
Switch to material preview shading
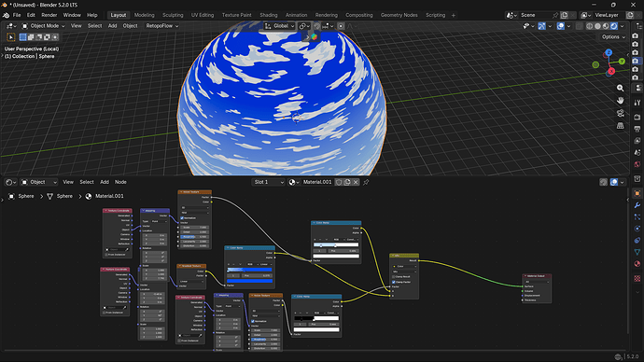pos(606,26)
